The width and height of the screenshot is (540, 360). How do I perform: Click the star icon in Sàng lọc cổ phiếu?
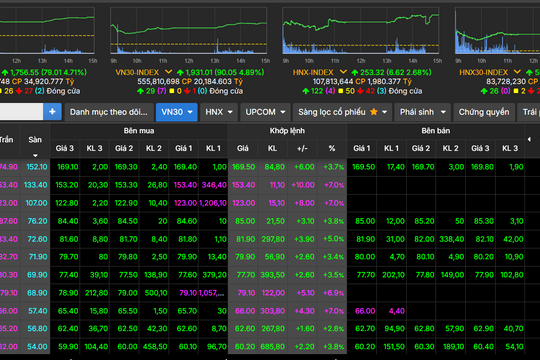pyautogui.click(x=374, y=112)
